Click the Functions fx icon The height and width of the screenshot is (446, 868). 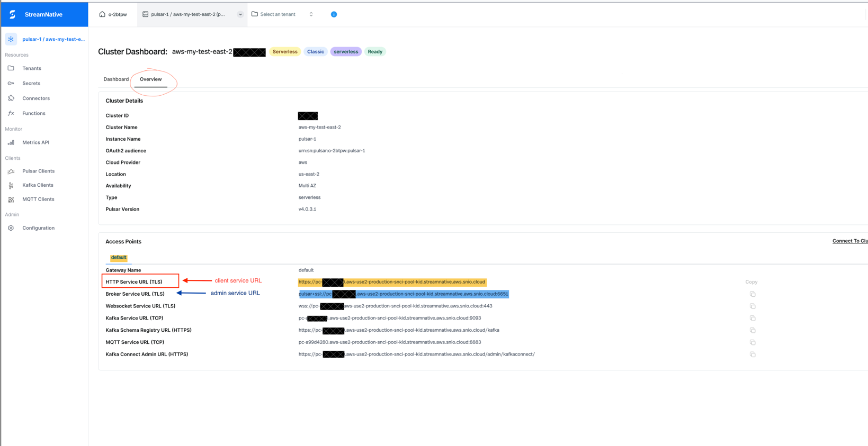coord(11,113)
